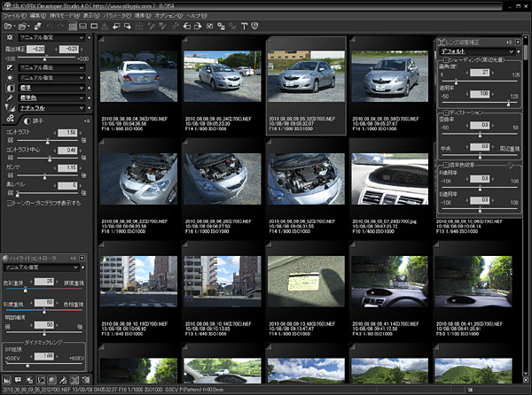Viewport: 532px width, 395px height.
Task: Open the 操作モード(M) menu
Action: [65, 16]
